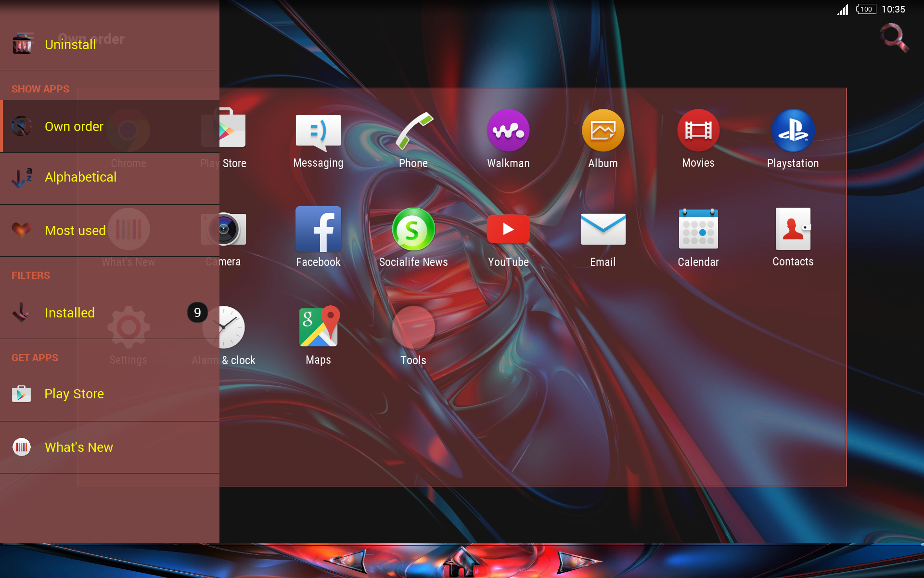
Task: Tap the home navigation button
Action: tap(461, 562)
